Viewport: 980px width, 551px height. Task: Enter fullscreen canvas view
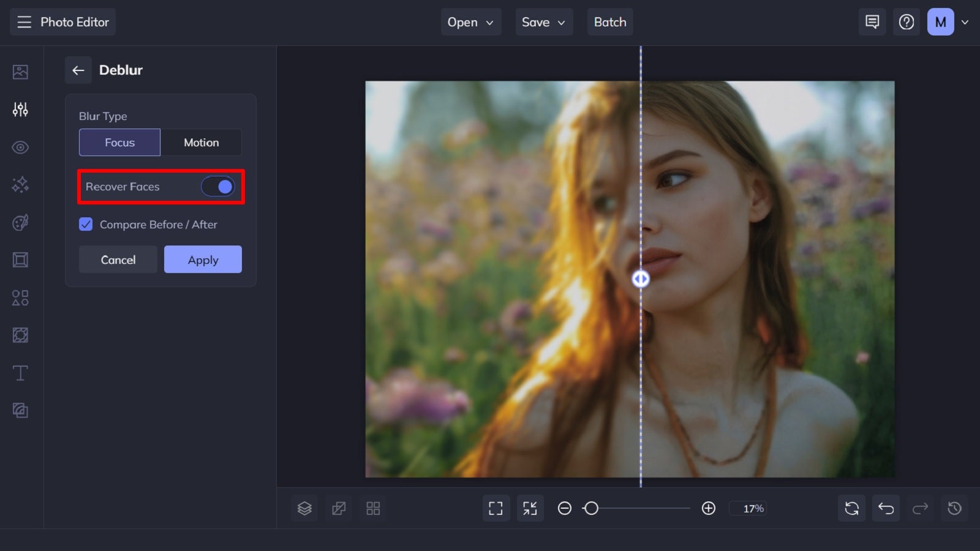click(496, 508)
